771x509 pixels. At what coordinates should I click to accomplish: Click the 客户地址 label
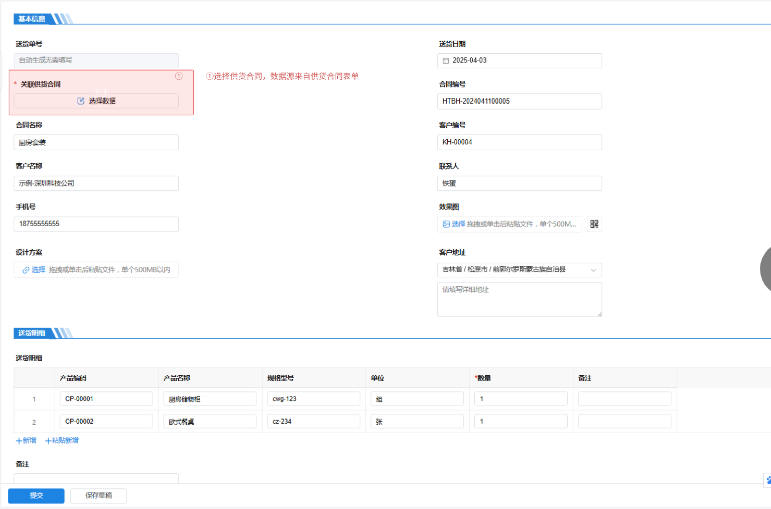(x=452, y=252)
